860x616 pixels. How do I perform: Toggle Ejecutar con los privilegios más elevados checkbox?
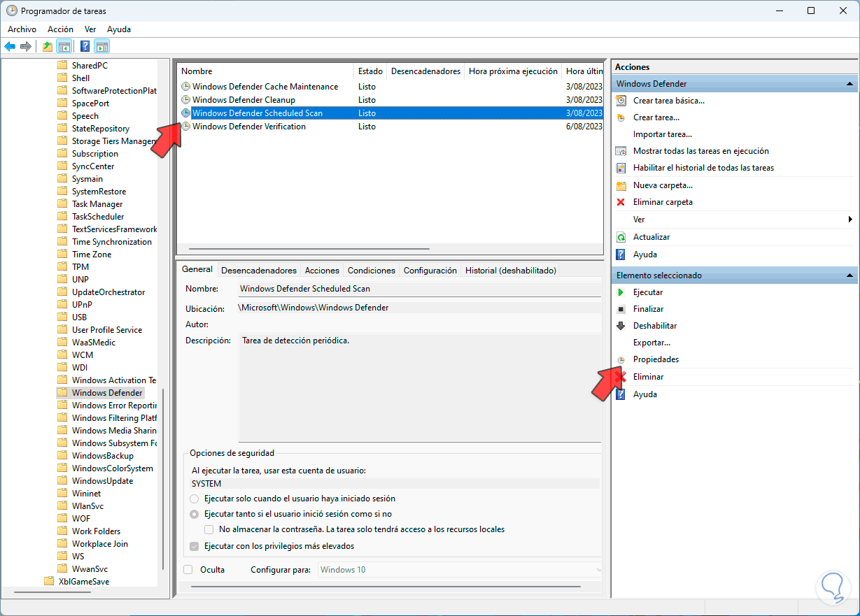[195, 546]
